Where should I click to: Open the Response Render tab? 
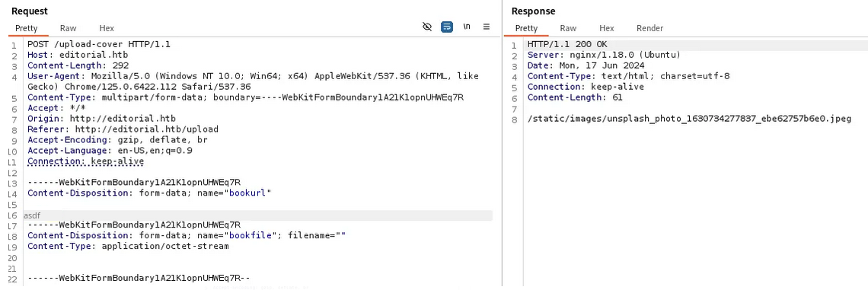pyautogui.click(x=650, y=28)
